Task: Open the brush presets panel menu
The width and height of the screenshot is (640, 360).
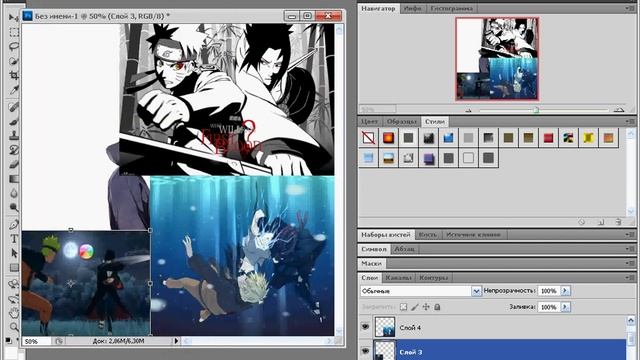Action: pos(629,235)
